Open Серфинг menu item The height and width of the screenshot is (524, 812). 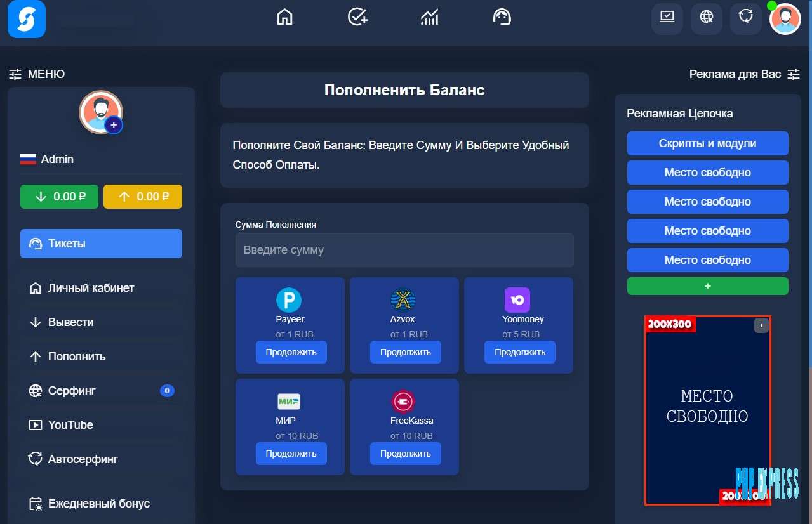[101, 391]
